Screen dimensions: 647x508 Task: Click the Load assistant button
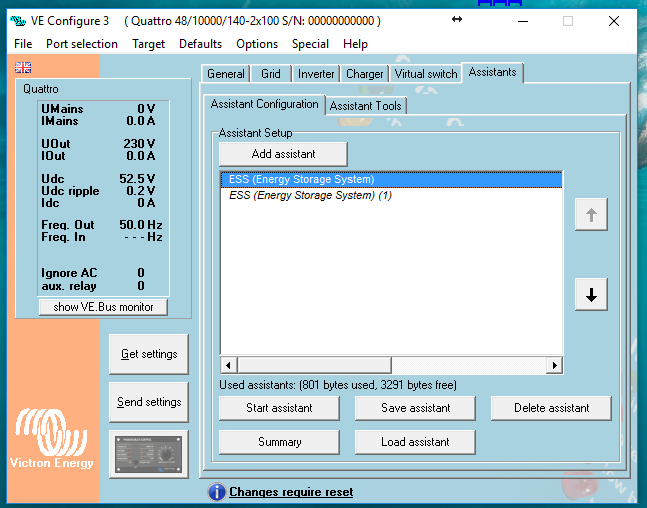pos(416,442)
